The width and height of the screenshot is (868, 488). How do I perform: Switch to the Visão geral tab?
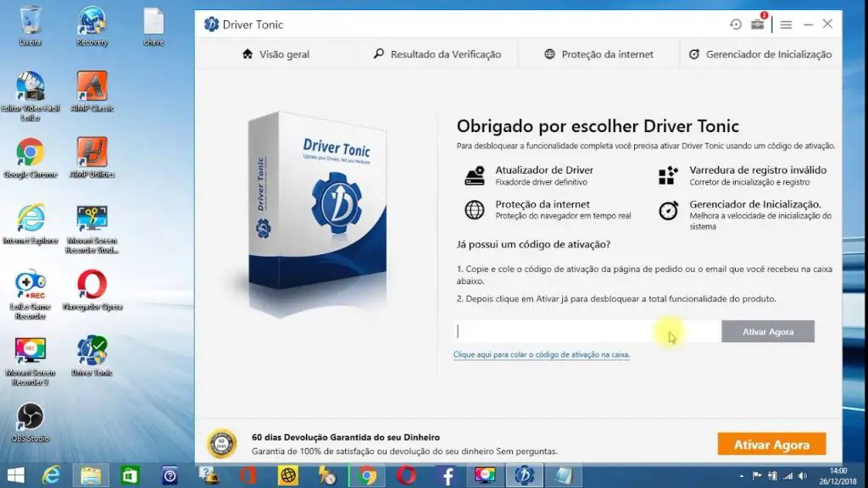click(x=275, y=54)
